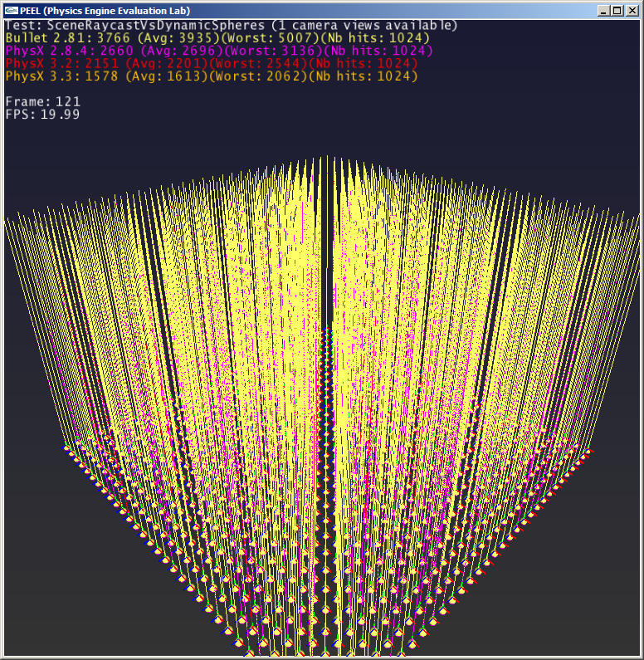The height and width of the screenshot is (660, 644).
Task: Click the PEEL application icon in title bar
Action: (x=12, y=11)
